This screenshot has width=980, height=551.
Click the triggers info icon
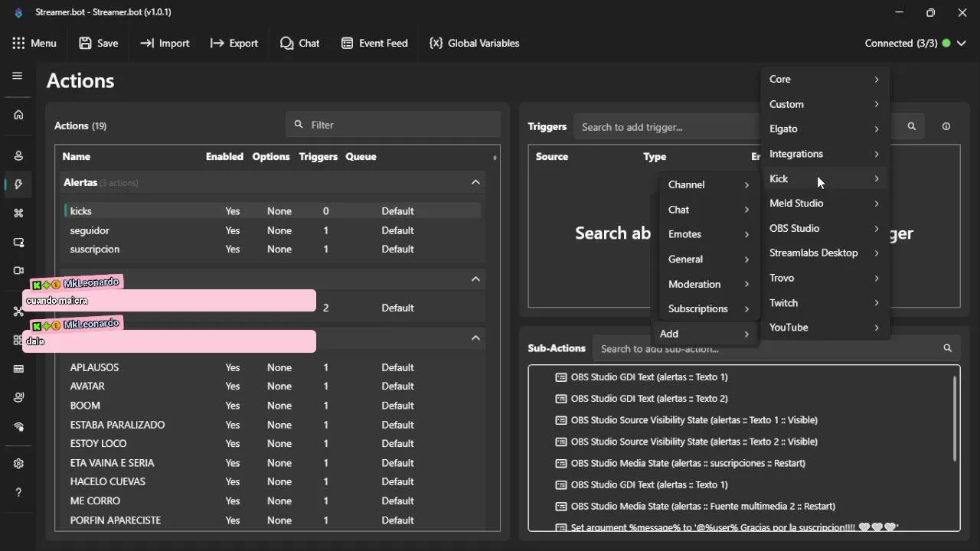946,127
